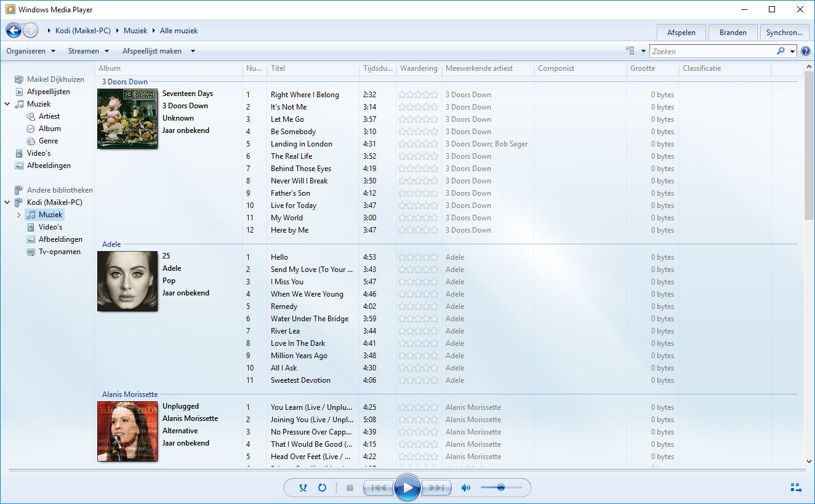Click the playback seek bar
815x504 pixels.
407,471
